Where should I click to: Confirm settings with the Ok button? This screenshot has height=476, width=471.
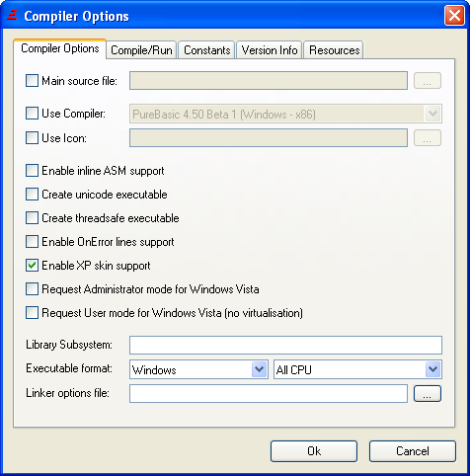pos(314,451)
